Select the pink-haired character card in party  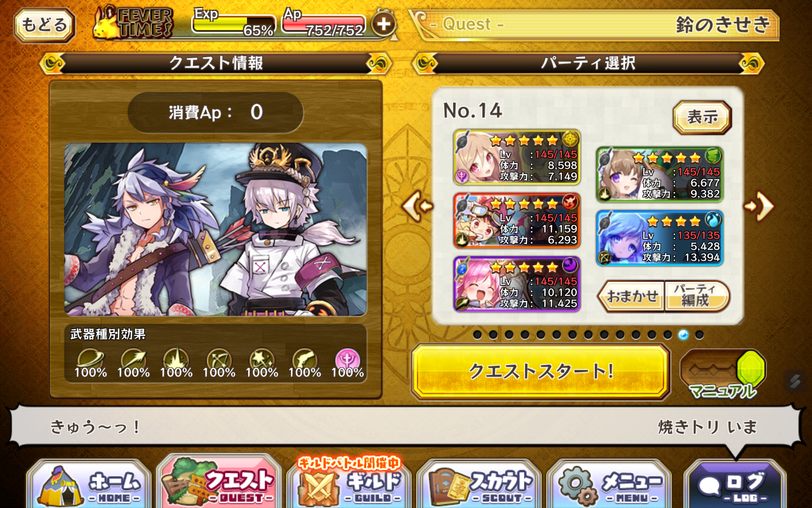(x=516, y=284)
